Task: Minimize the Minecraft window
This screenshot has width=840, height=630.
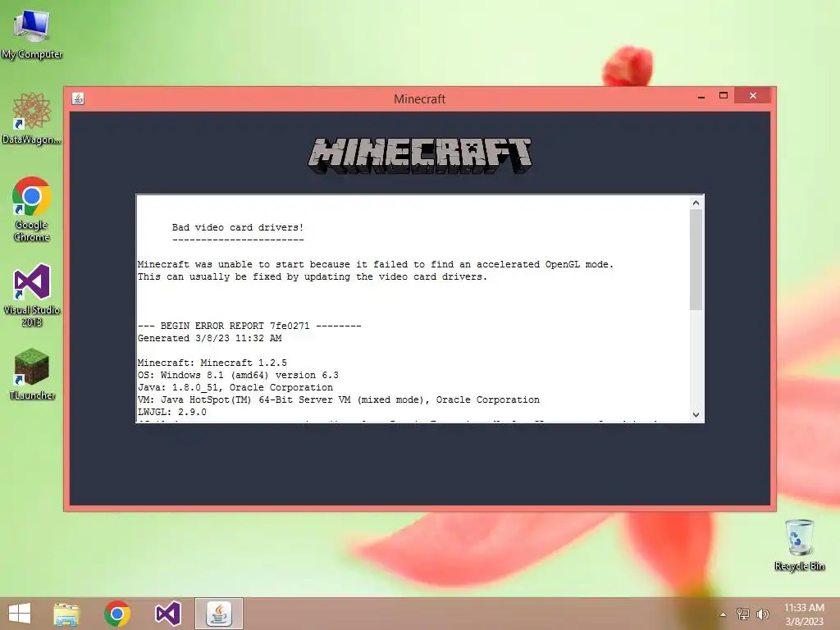Action: tap(701, 97)
